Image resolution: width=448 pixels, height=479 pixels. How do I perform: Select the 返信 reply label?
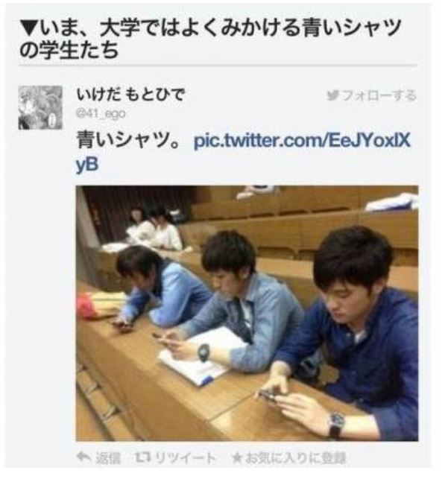108,458
